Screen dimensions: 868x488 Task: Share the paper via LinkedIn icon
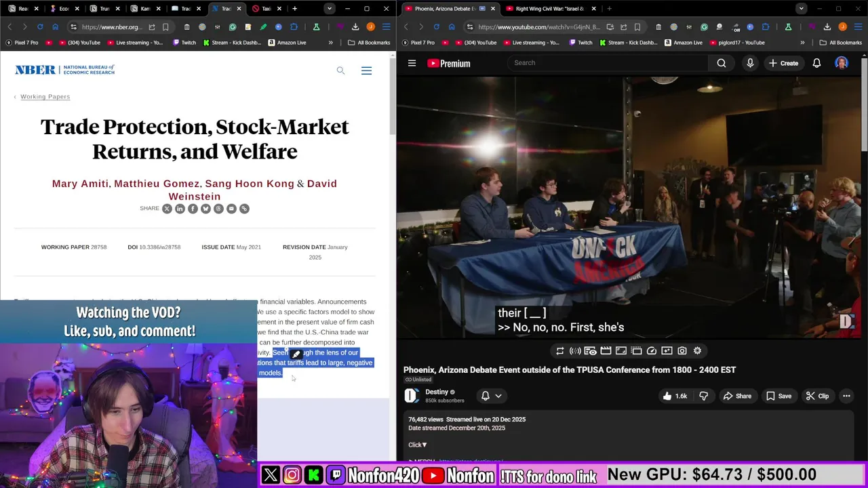pos(180,209)
